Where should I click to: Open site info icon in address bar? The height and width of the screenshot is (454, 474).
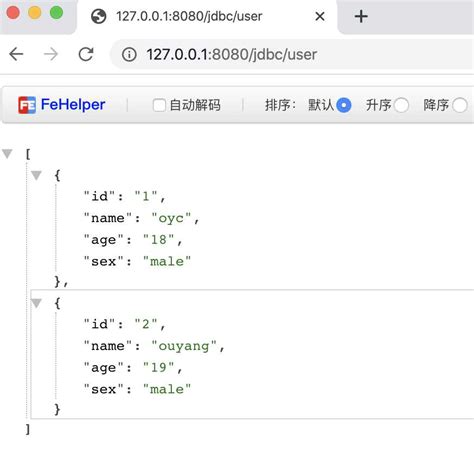point(129,54)
